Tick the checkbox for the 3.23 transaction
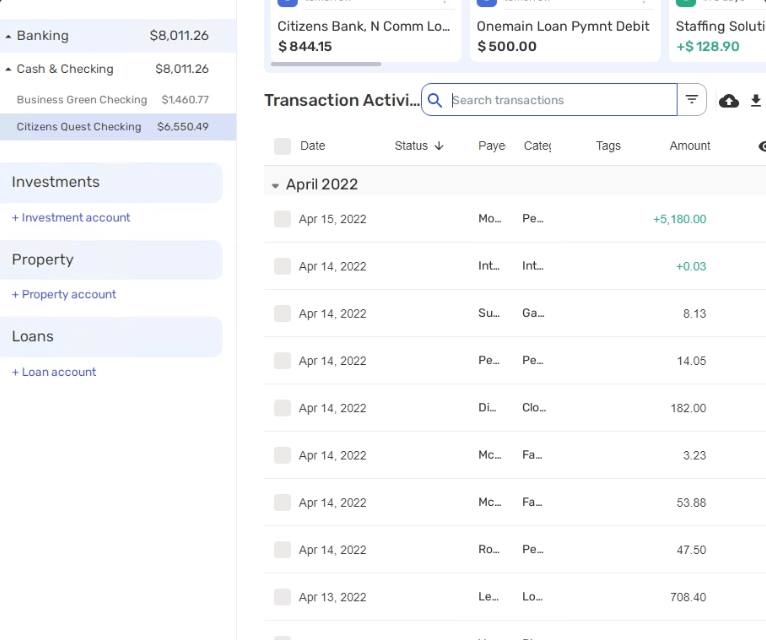Screen dimensions: 766x640 point(282,455)
